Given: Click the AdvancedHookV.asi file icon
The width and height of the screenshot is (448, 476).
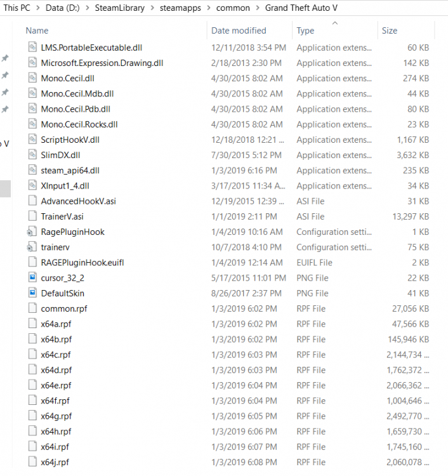Looking at the screenshot, I should click(x=32, y=201).
